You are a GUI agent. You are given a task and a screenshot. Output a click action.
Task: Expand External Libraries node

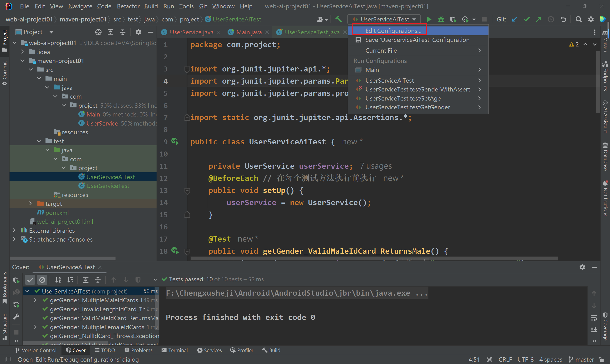coord(14,230)
